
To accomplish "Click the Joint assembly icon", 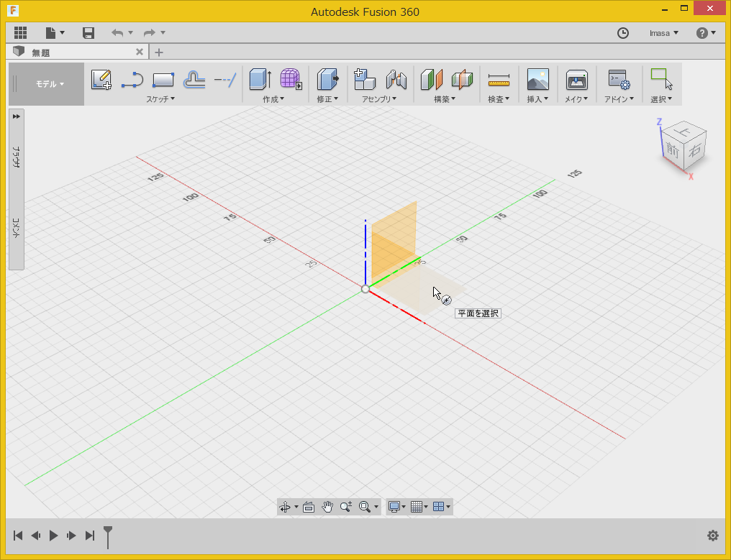I will [x=396, y=79].
